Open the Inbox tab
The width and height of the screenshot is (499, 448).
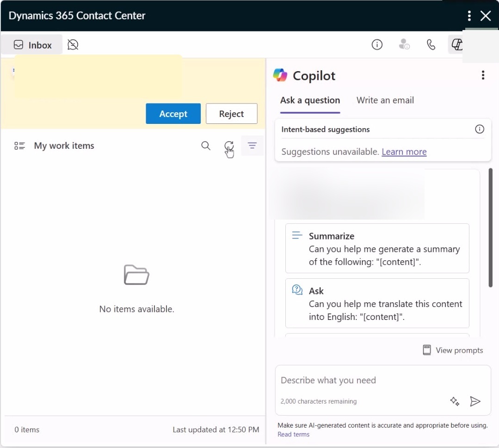tap(32, 45)
